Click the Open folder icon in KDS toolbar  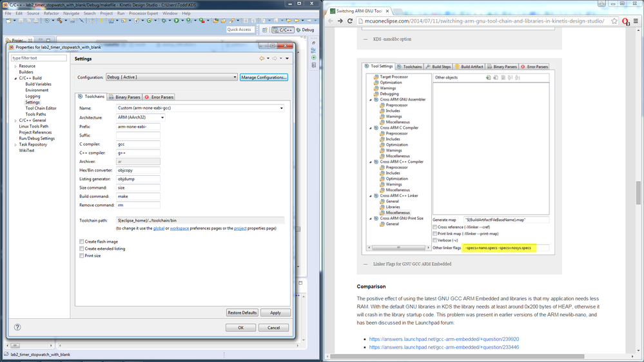click(x=223, y=21)
